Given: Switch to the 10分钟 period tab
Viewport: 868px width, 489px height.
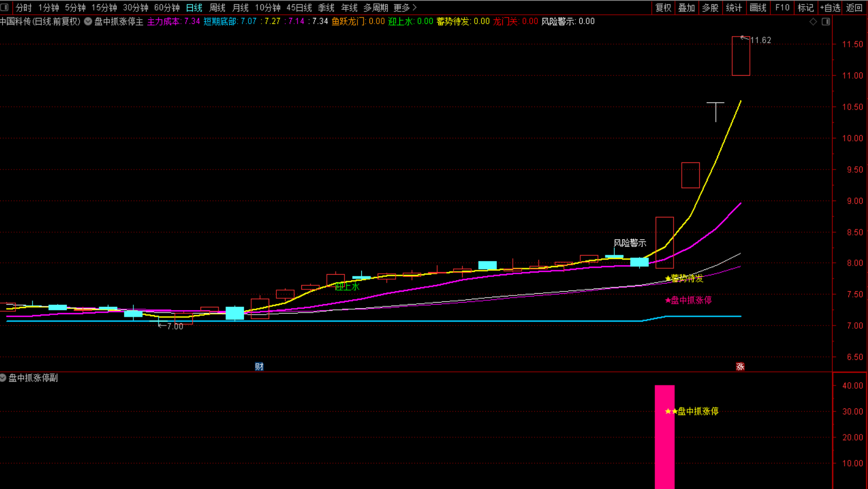Looking at the screenshot, I should [268, 8].
